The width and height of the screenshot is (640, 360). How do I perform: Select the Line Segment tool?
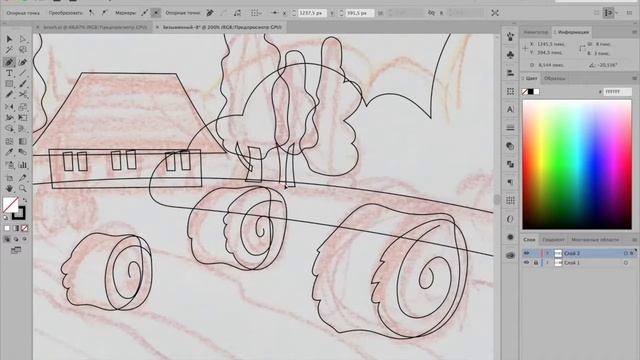(23, 73)
